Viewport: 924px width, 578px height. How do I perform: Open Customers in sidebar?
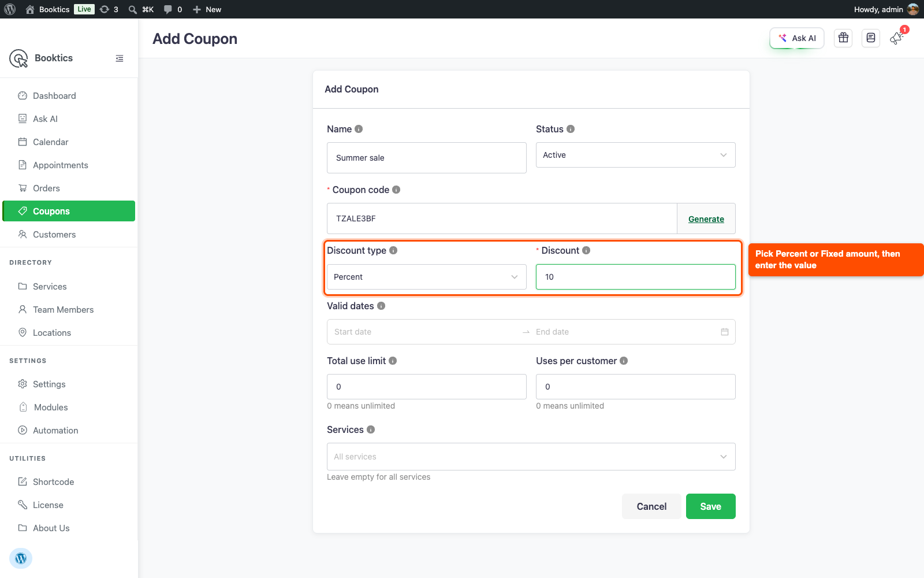[x=69, y=235]
